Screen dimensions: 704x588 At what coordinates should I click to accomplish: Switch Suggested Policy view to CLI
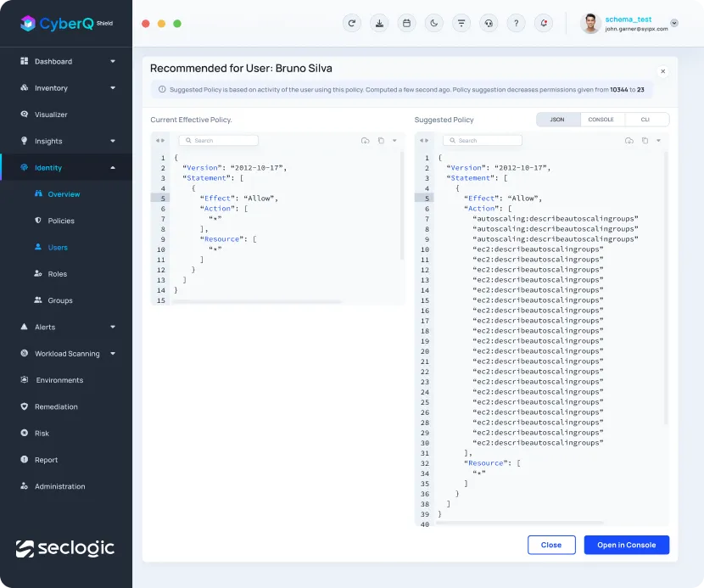pyautogui.click(x=645, y=120)
